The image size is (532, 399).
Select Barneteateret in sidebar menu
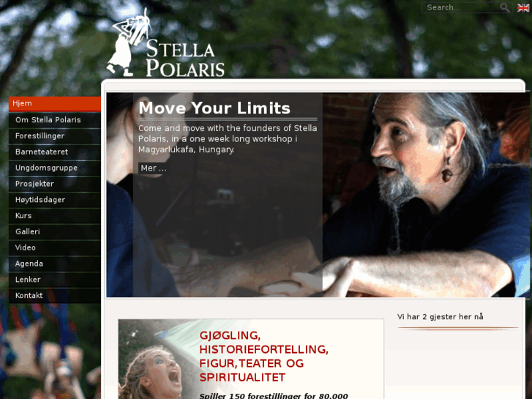[55, 152]
